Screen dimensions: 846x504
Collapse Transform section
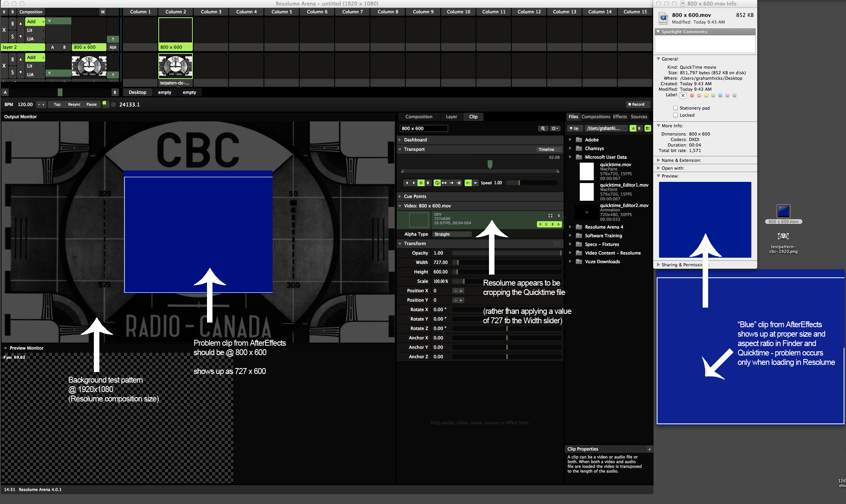pyautogui.click(x=400, y=244)
